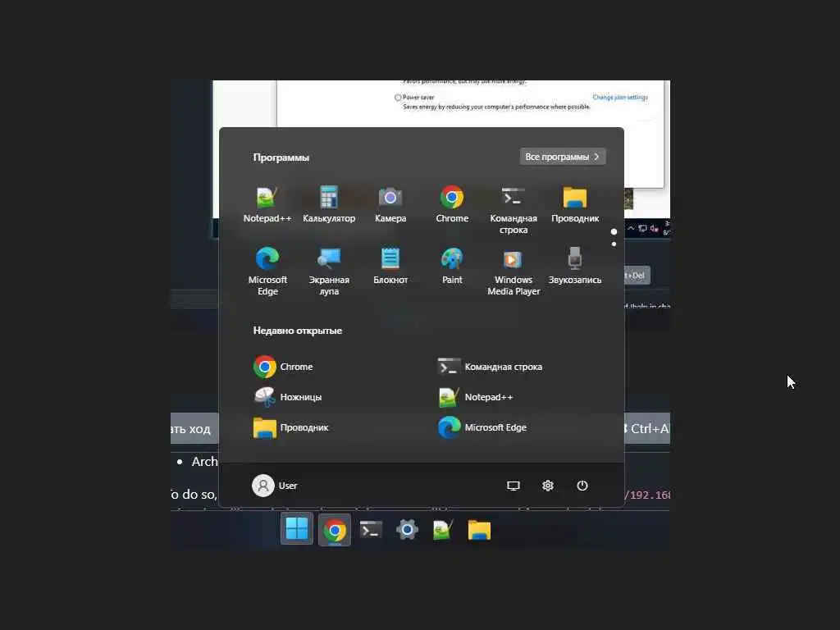Open Проводник in the Программы grid

[575, 205]
